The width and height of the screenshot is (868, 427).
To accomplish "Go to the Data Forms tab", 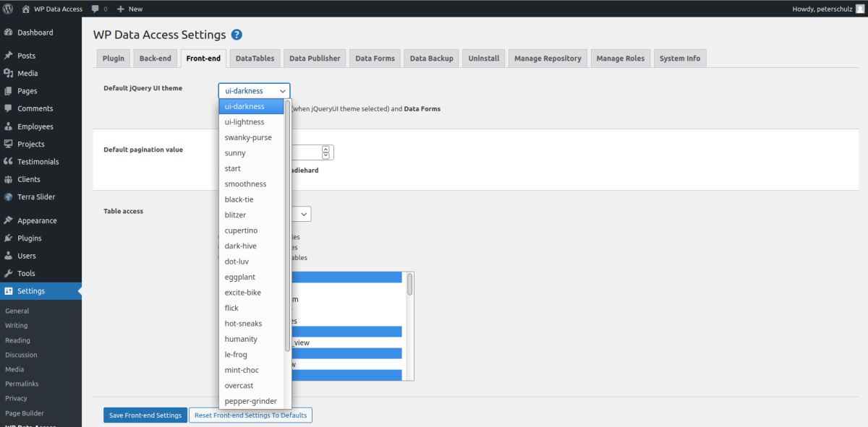I will [375, 59].
